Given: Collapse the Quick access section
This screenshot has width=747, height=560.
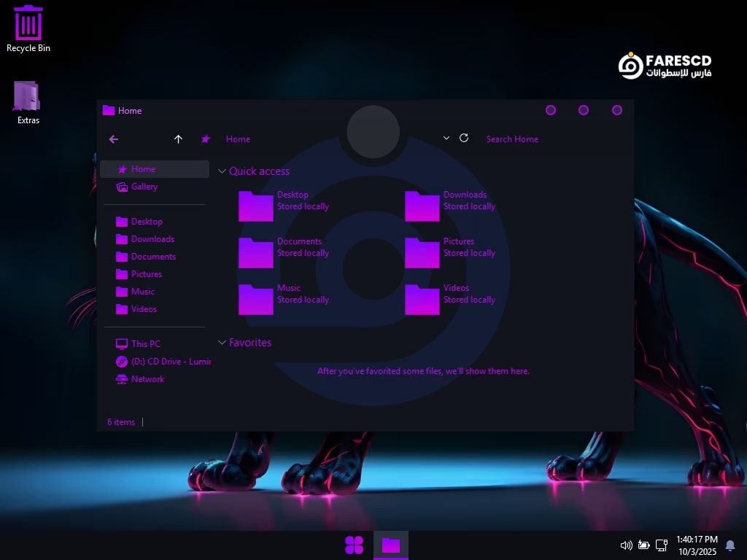Looking at the screenshot, I should (x=222, y=171).
